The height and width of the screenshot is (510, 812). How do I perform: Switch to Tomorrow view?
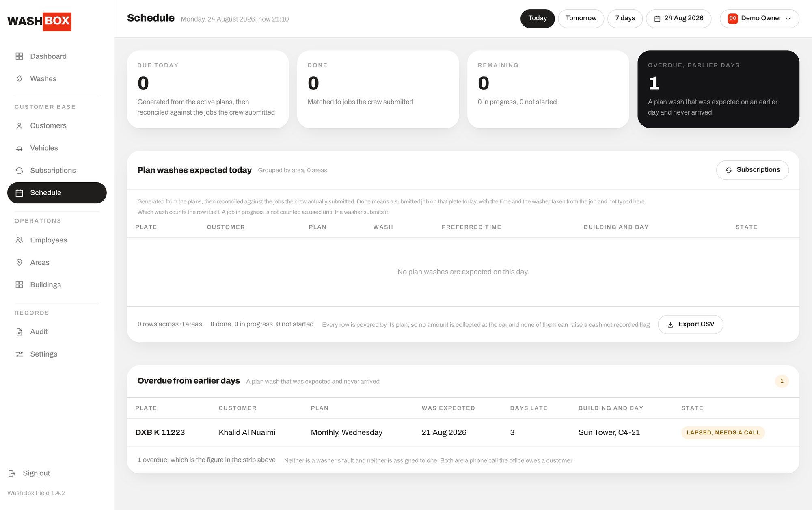pos(581,19)
